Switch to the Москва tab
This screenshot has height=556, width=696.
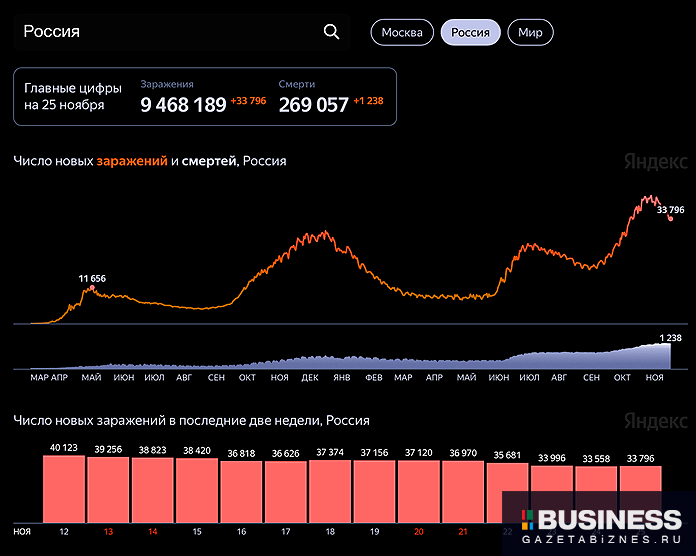coord(403,32)
